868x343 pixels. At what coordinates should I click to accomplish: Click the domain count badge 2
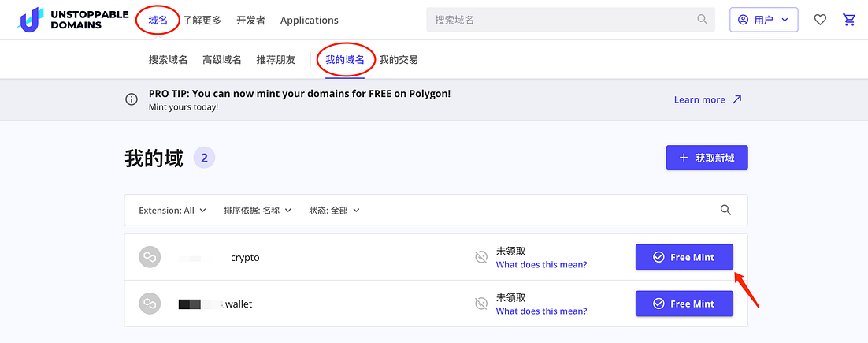pyautogui.click(x=204, y=158)
